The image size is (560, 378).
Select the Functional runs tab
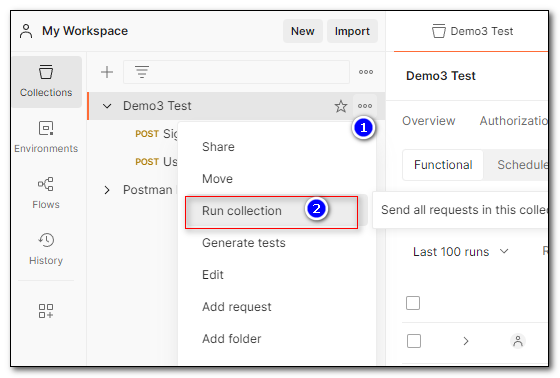click(443, 165)
